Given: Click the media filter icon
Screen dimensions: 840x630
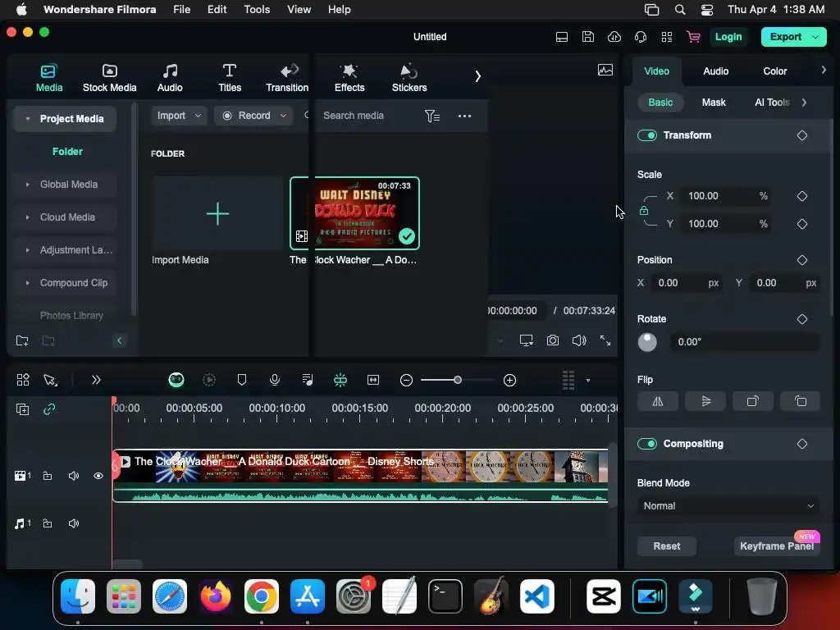Looking at the screenshot, I should pos(431,116).
